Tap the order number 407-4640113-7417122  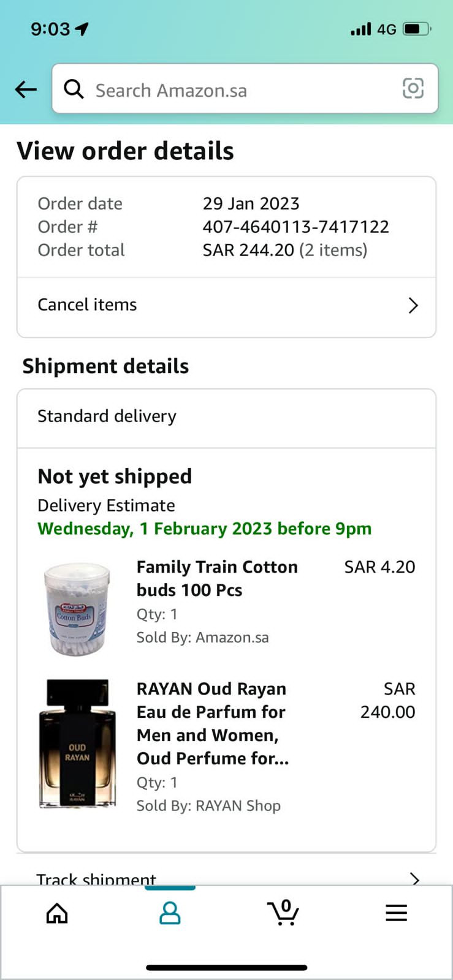click(x=295, y=227)
